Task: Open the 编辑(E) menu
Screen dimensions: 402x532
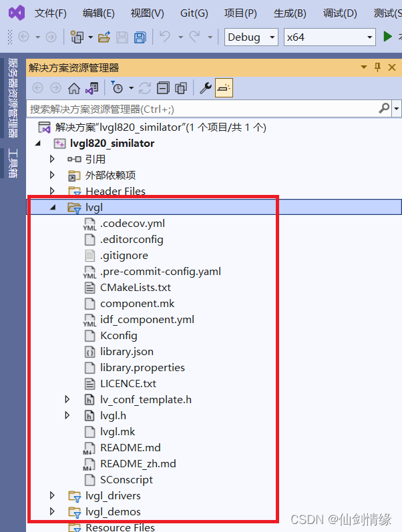Action: tap(98, 13)
